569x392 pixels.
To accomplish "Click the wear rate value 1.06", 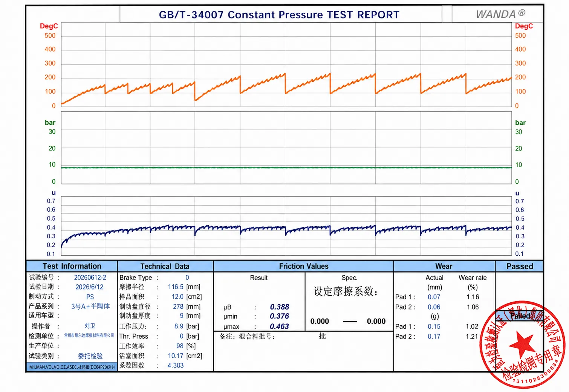I will pos(473,307).
